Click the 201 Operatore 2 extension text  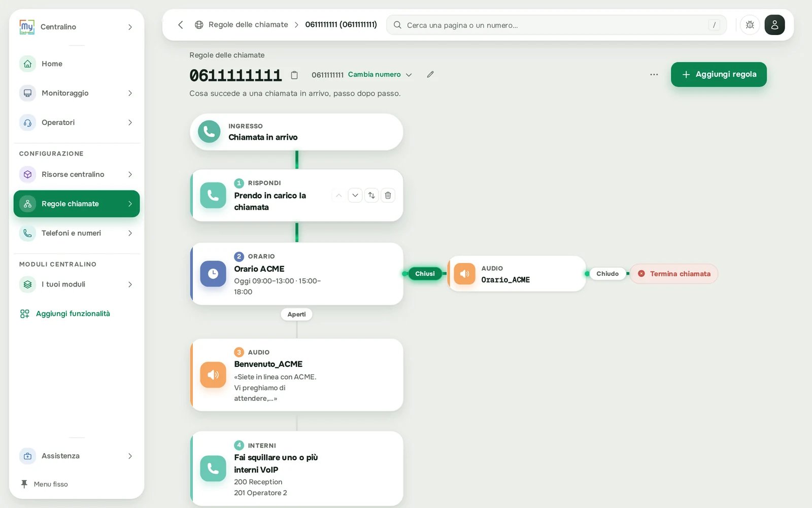[x=260, y=493]
